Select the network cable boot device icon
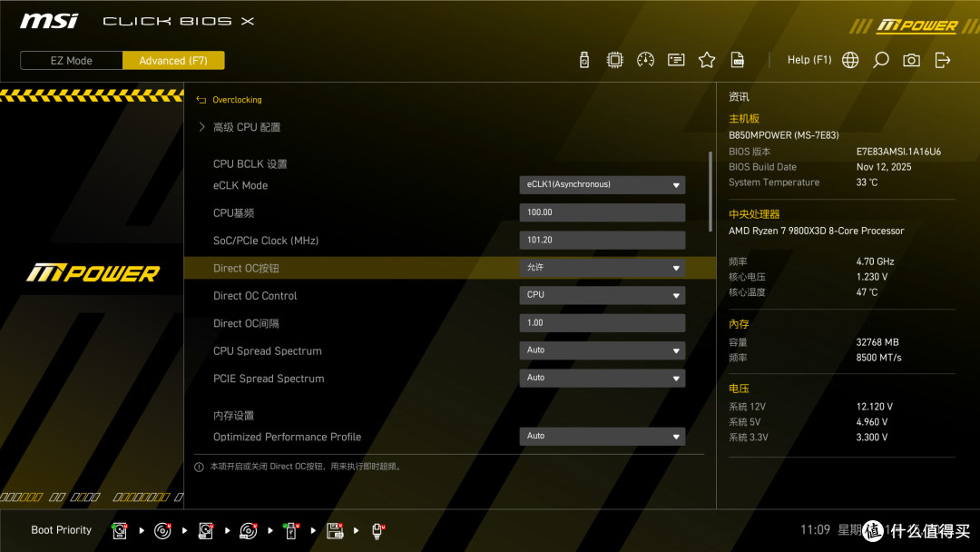The height and width of the screenshot is (552, 980). pos(377,531)
